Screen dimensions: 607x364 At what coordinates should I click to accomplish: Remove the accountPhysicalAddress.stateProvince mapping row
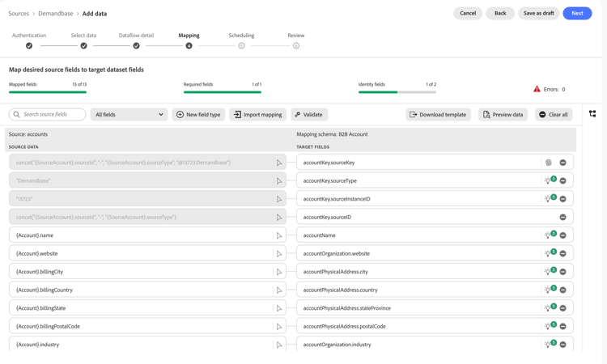pos(562,308)
